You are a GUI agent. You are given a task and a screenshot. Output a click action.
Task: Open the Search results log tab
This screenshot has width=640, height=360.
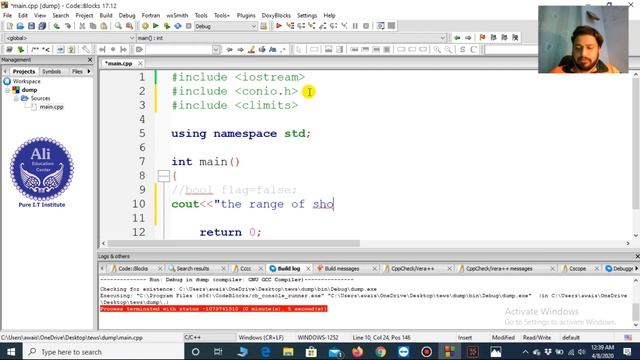193,269
